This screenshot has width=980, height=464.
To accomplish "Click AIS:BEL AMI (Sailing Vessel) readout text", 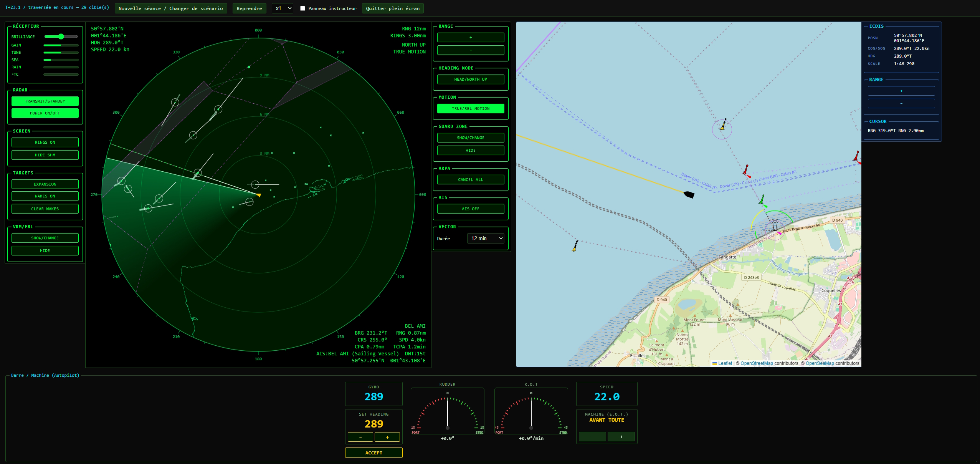I will (x=357, y=354).
